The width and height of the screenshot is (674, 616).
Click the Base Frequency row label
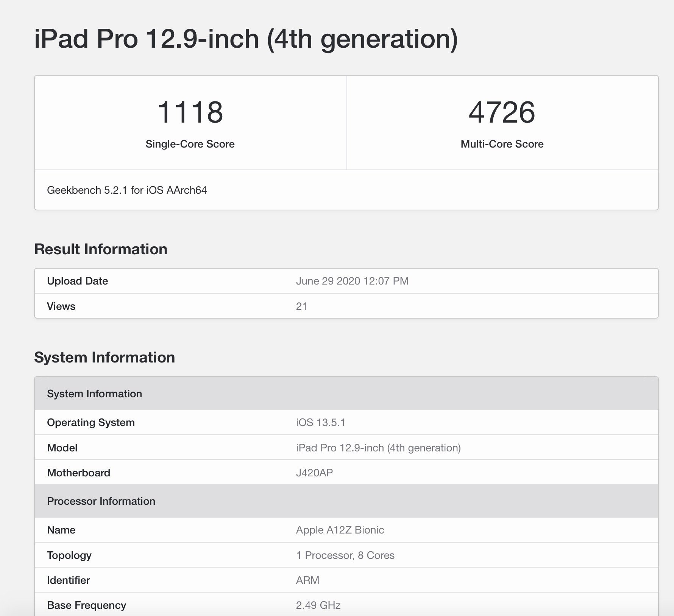[86, 605]
